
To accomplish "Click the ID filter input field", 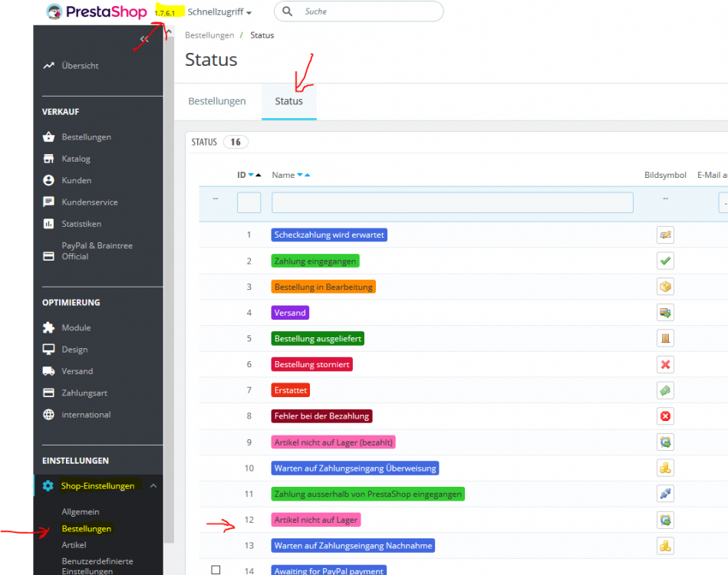I will tap(249, 203).
